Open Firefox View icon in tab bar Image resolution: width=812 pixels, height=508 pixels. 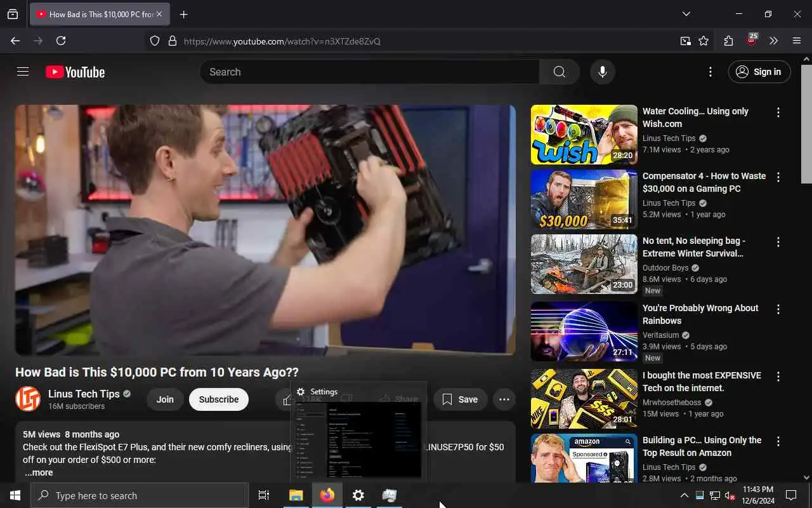[x=13, y=14]
